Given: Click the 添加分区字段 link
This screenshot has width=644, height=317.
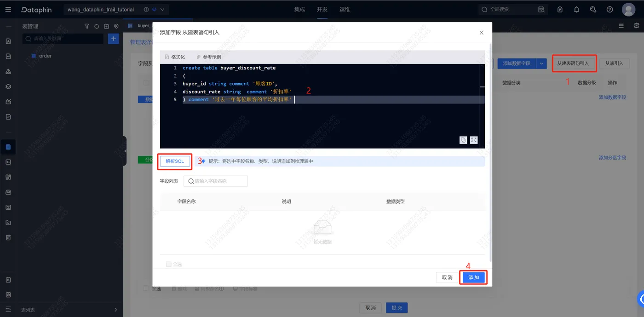Looking at the screenshot, I should point(612,158).
